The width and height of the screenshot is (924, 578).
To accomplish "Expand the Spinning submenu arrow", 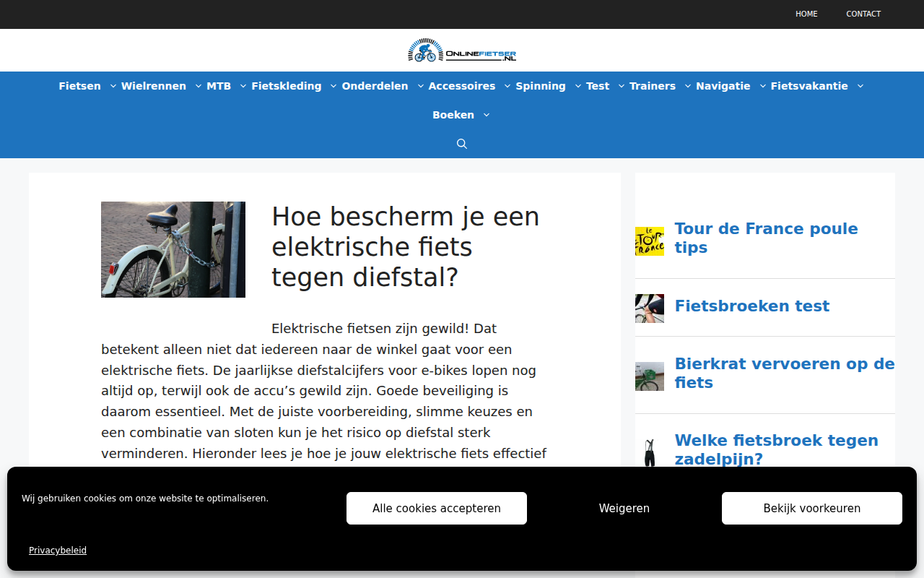I will (x=578, y=86).
